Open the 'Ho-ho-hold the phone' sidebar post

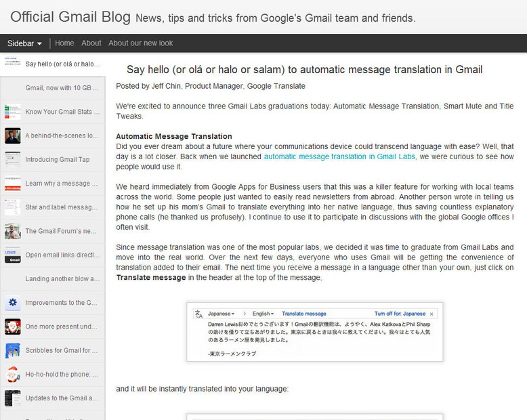click(x=52, y=375)
